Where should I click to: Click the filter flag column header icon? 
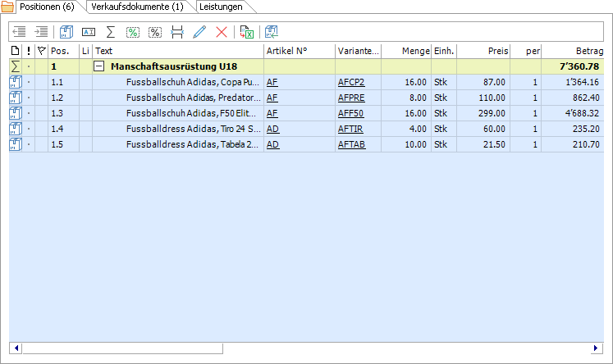click(x=41, y=51)
